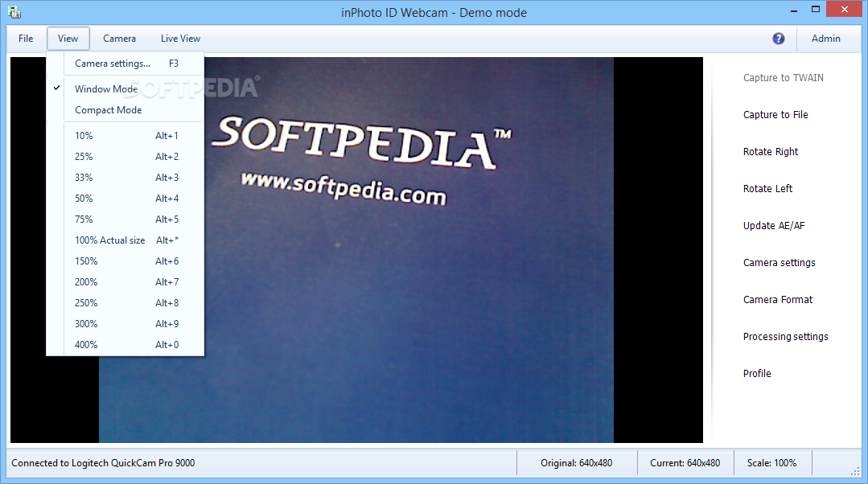Rotate the image right

pos(770,152)
